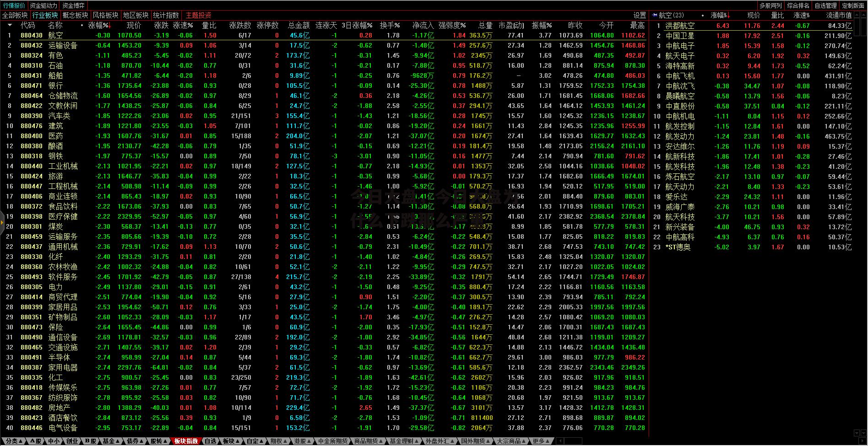Open the 自定 dropdown tab

coord(255,441)
